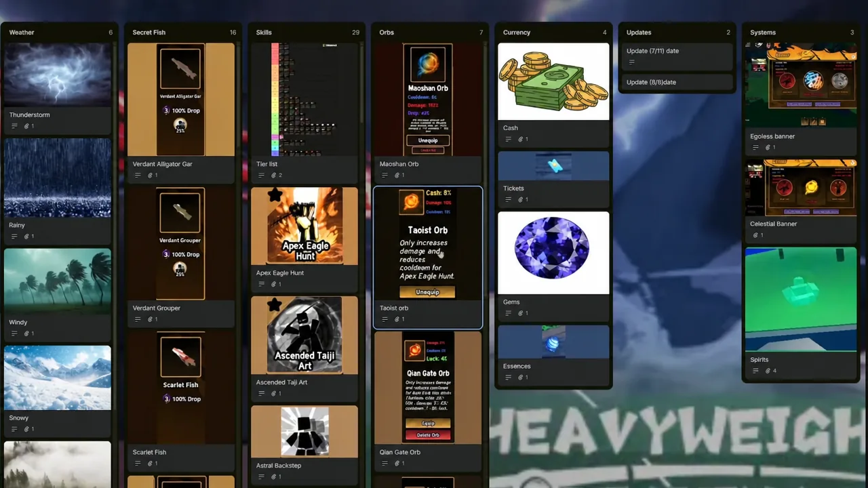Click the description icon on the Maoshan Orb card
868x488 pixels.
pyautogui.click(x=385, y=176)
